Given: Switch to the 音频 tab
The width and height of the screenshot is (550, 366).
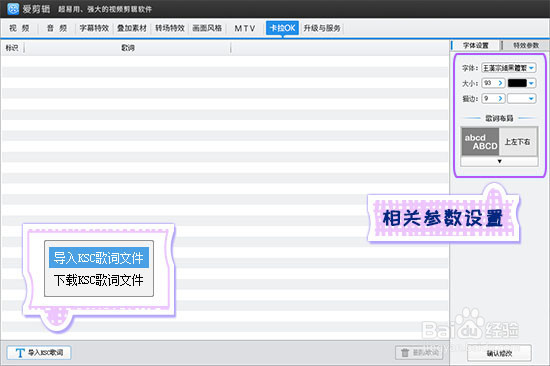Looking at the screenshot, I should click(57, 28).
